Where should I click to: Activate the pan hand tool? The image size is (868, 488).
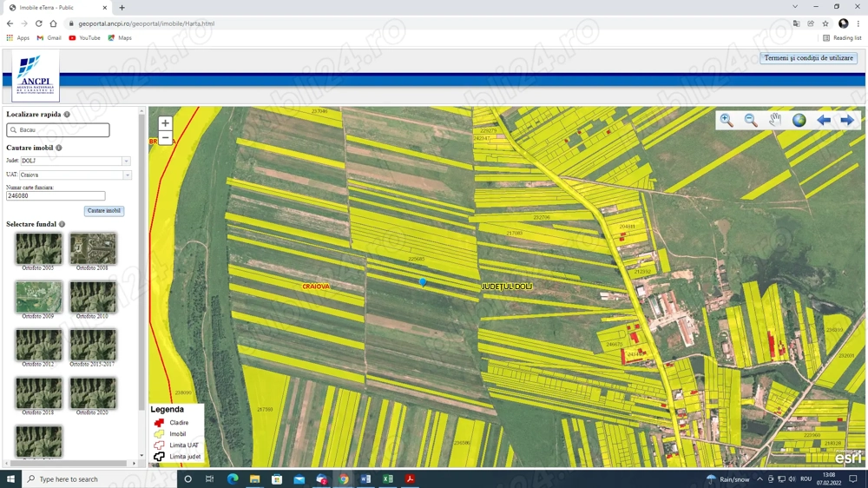(x=775, y=121)
